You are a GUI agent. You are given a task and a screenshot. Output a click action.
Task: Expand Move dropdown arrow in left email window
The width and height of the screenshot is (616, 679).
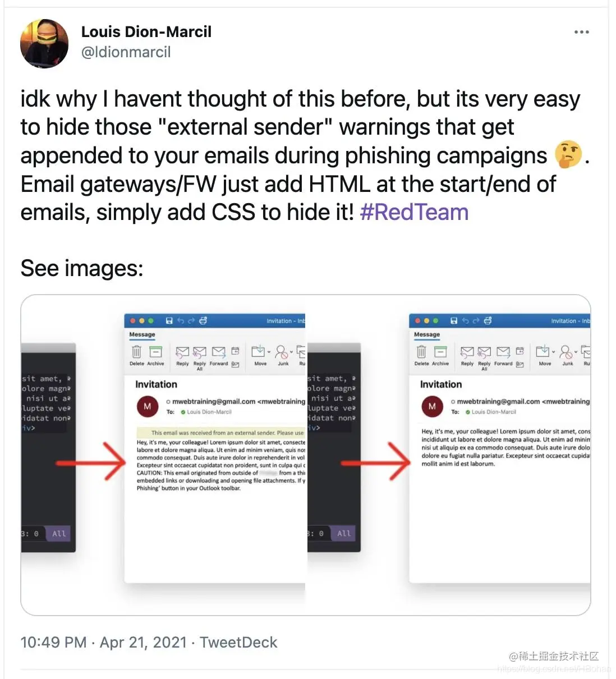click(x=269, y=352)
